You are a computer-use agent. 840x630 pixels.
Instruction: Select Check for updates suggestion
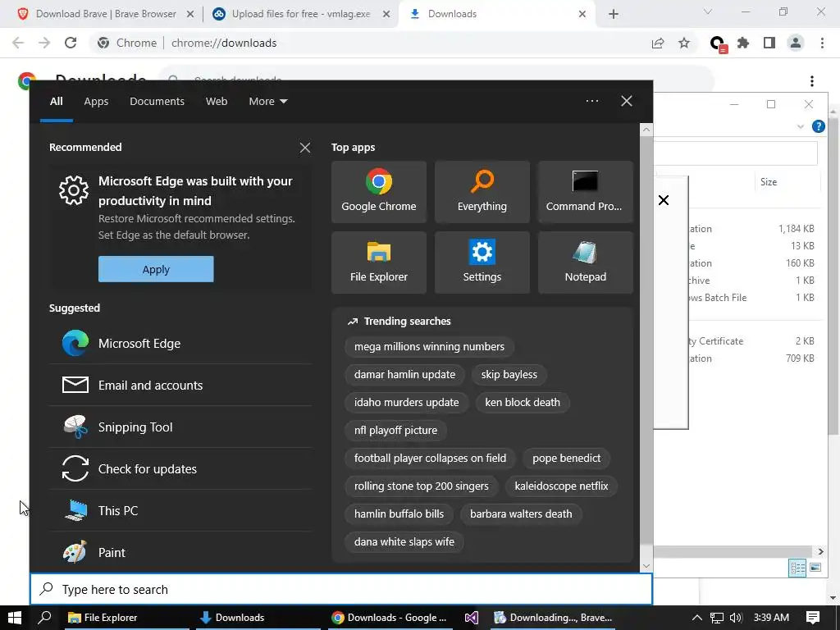pyautogui.click(x=180, y=468)
